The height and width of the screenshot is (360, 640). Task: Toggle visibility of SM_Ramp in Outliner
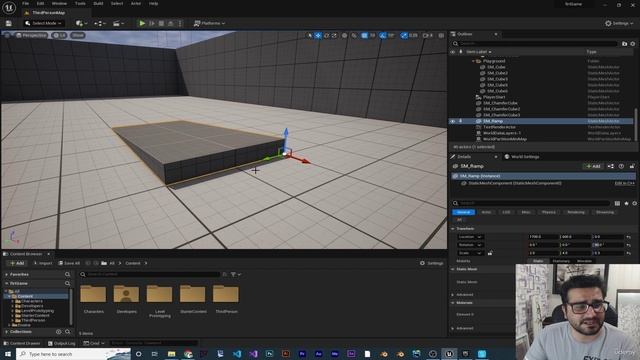pyautogui.click(x=452, y=121)
